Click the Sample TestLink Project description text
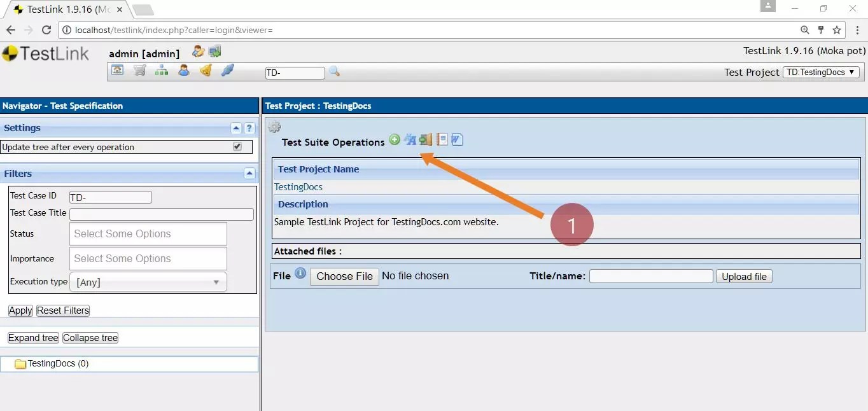The height and width of the screenshot is (411, 868). pos(386,222)
